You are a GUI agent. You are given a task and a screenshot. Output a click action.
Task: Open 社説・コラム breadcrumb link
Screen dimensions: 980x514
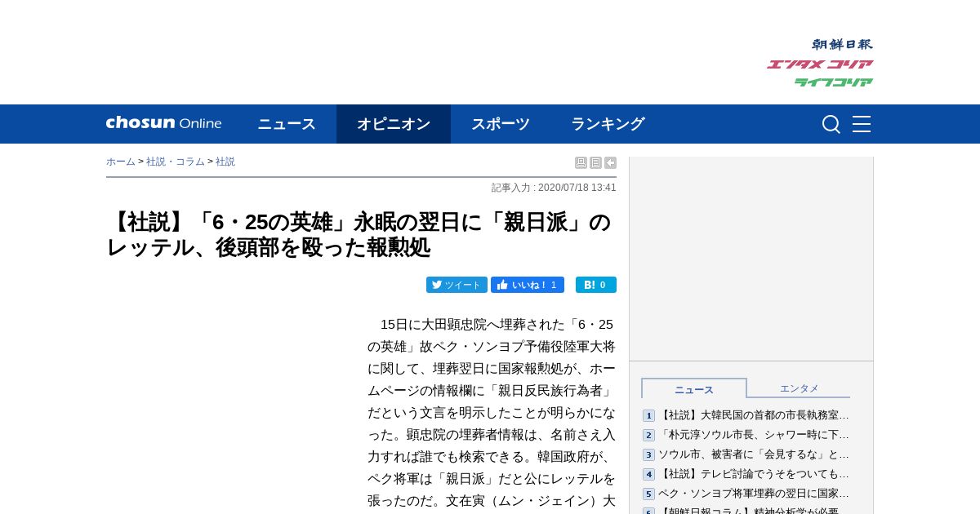pyautogui.click(x=176, y=162)
